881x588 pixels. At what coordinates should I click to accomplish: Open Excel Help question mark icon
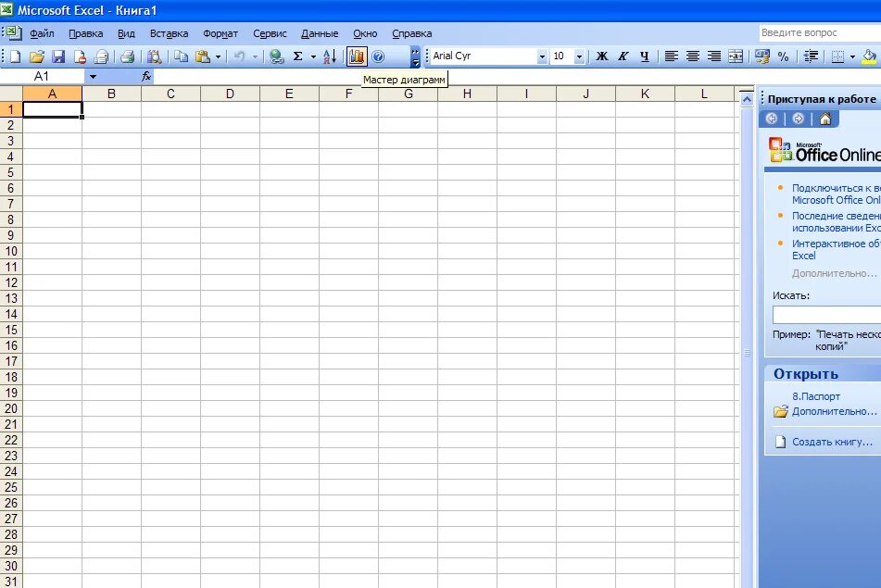378,56
